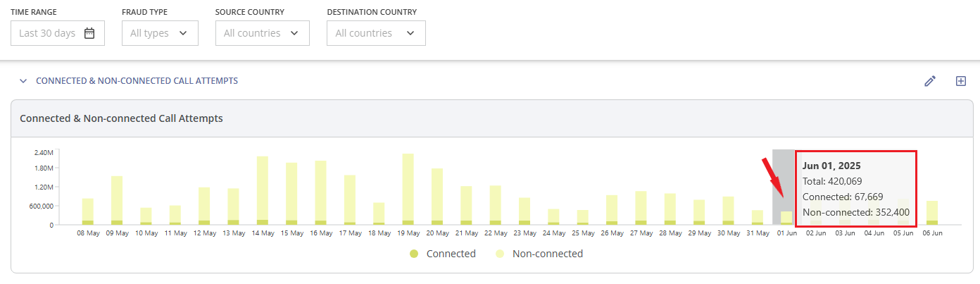Click the add widget plus icon
The image size is (980, 284).
pyautogui.click(x=961, y=81)
